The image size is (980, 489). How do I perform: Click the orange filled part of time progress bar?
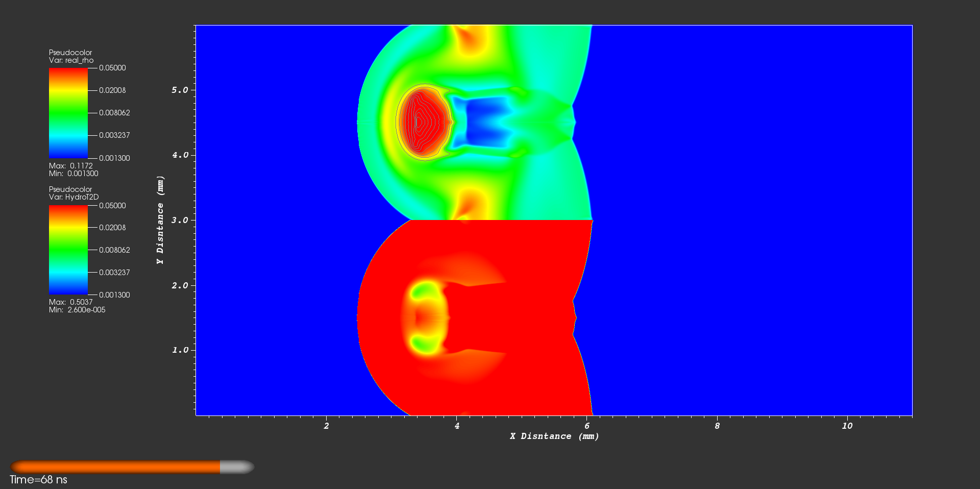[116, 467]
